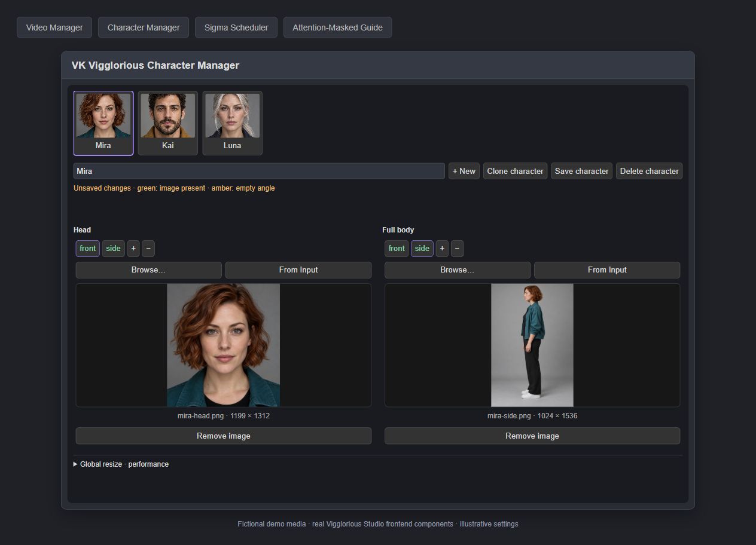Load Full body image From Input
756x545 pixels.
click(x=607, y=270)
